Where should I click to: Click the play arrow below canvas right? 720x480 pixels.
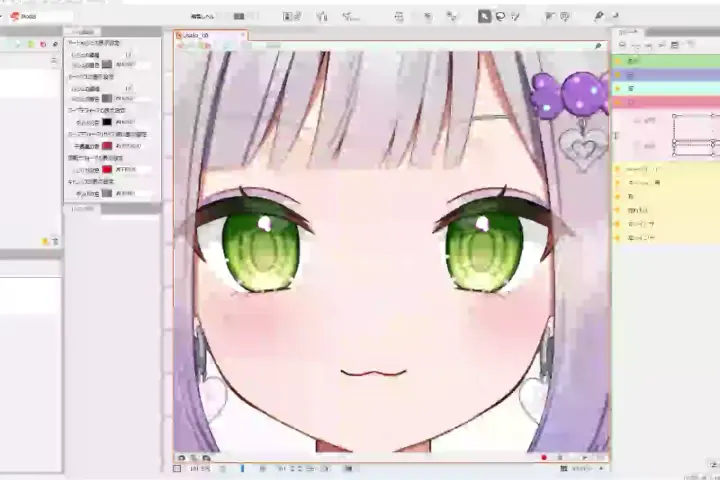click(585, 457)
